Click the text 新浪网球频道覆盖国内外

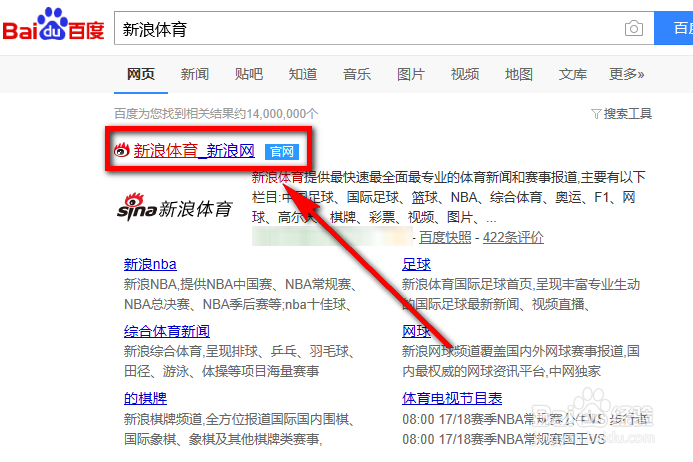pos(521,361)
